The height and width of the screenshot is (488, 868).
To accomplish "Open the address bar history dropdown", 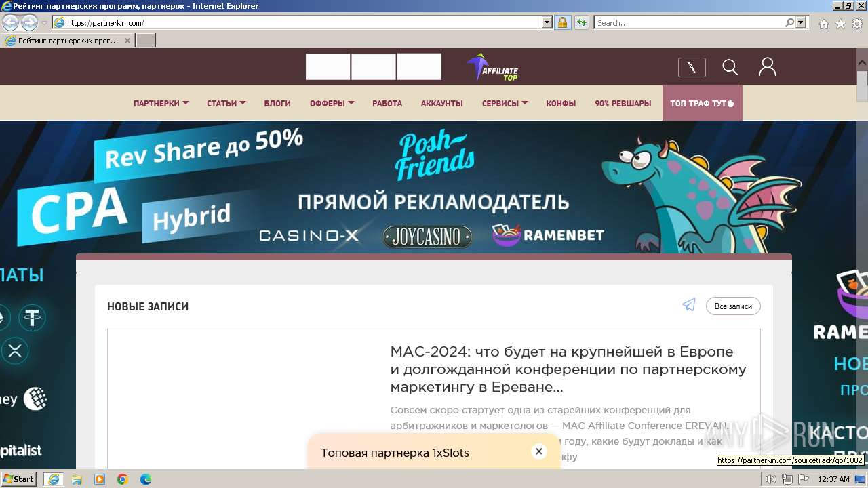I will (x=547, y=22).
